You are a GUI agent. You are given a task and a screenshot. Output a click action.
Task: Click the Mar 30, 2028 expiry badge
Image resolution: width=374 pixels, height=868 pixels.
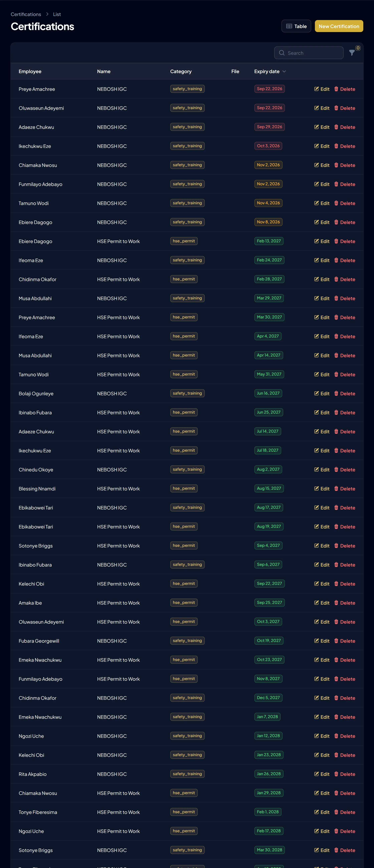[x=269, y=850]
